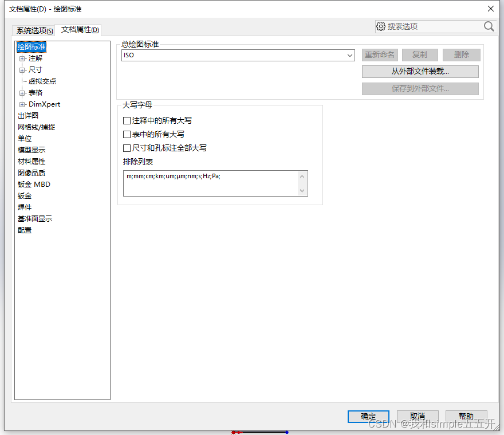Click the 删除 button
This screenshot has height=435, width=504.
coord(461,54)
